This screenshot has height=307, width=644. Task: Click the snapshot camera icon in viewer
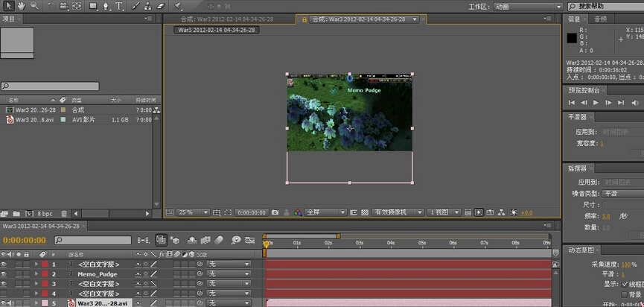pyautogui.click(x=275, y=212)
